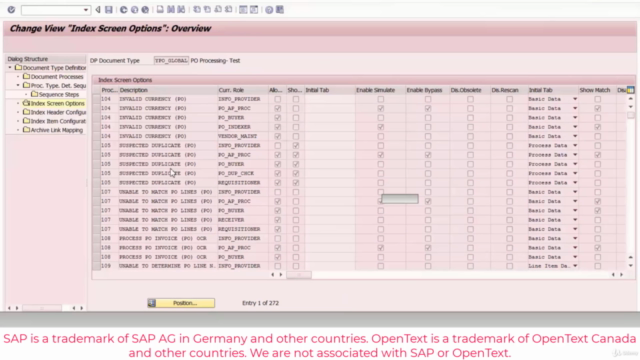Toggle Enable Simulate for 108 PO_AP_PROC row
This screenshot has width=640, height=360.
click(x=381, y=248)
